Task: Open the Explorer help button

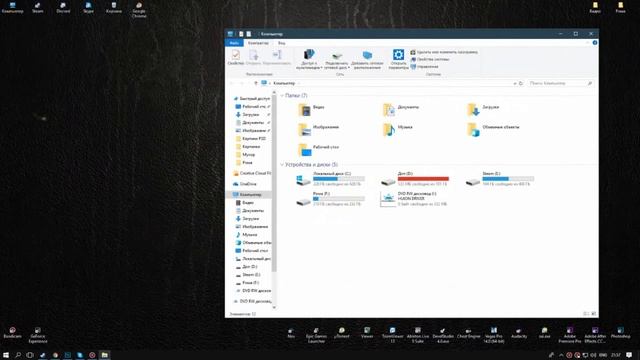Action: [x=595, y=43]
